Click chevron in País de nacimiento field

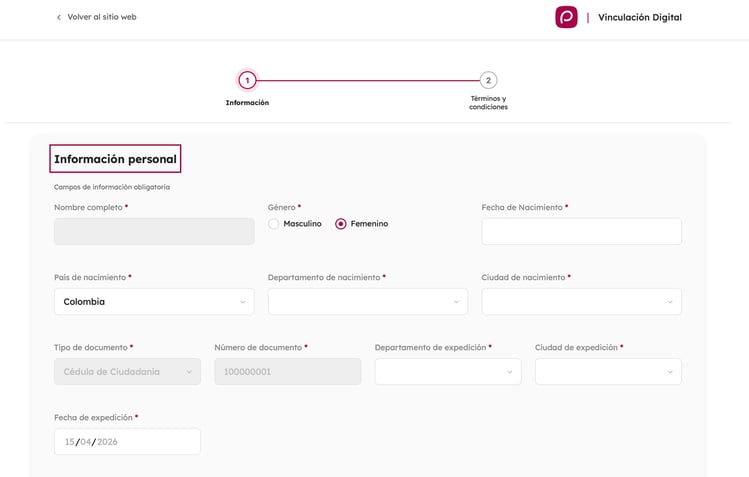[x=242, y=302]
